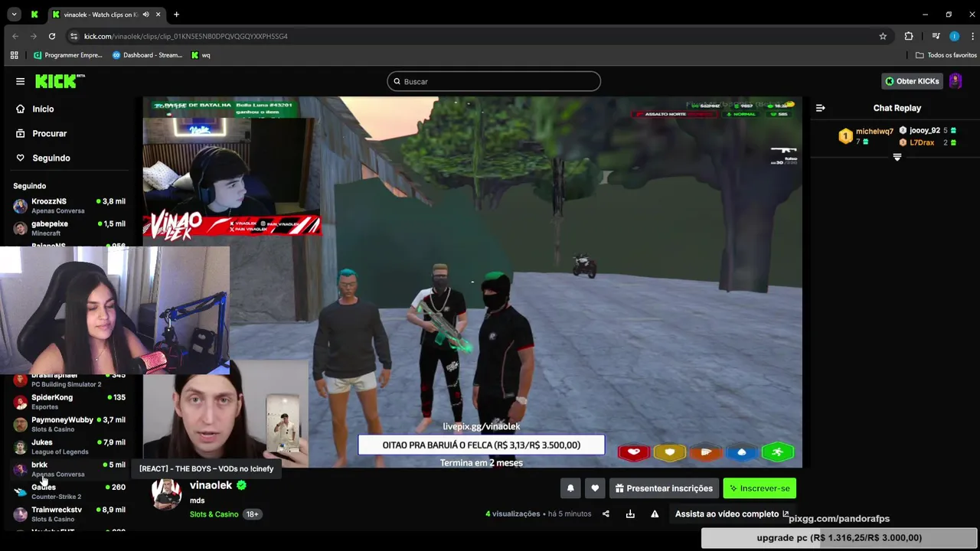The image size is (980, 551).
Task: Open Chrome three-dot menu
Action: pyautogui.click(x=971, y=36)
